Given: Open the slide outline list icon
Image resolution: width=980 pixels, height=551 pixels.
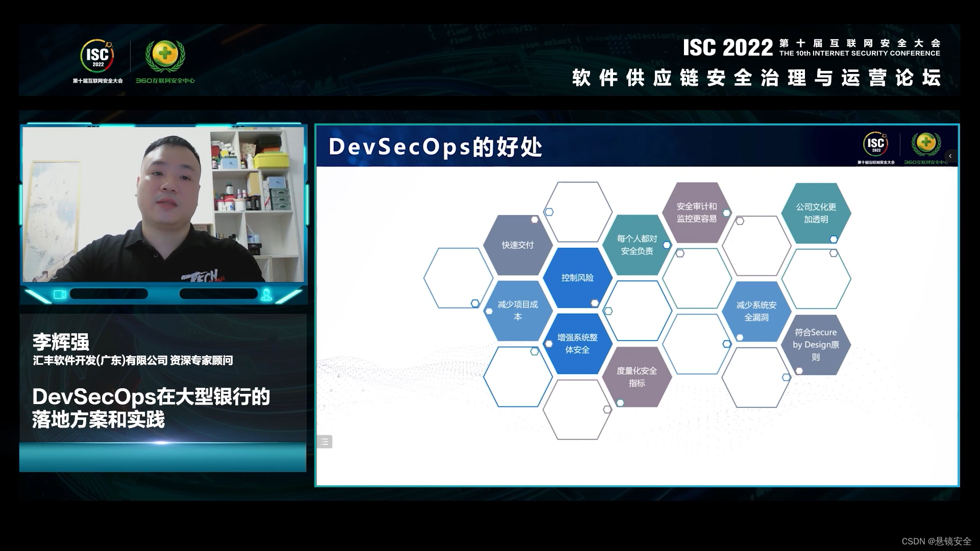Looking at the screenshot, I should pyautogui.click(x=324, y=442).
